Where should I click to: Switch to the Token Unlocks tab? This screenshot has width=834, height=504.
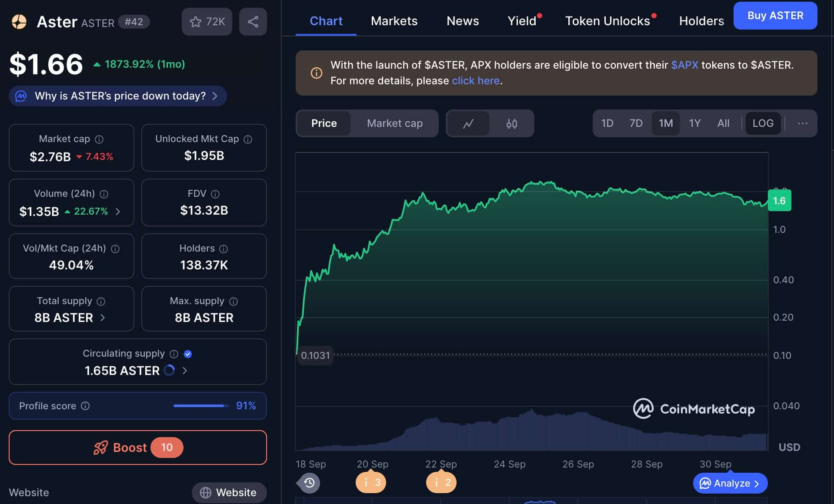607,21
